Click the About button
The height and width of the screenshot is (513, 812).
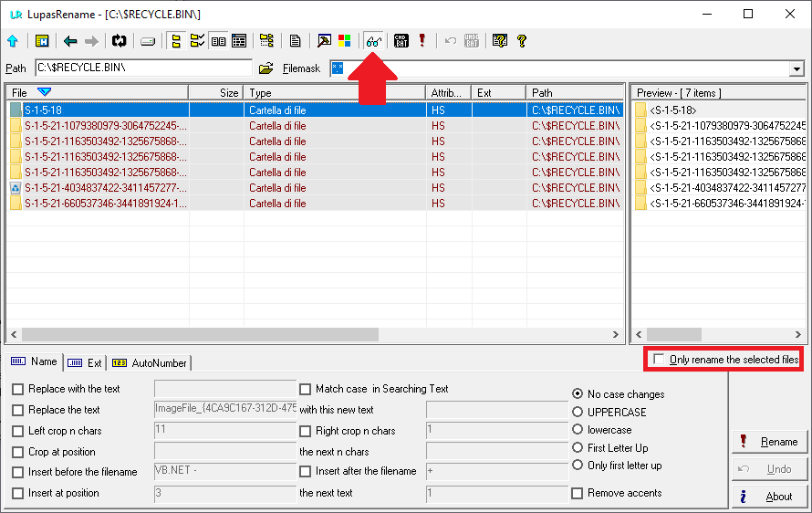(x=769, y=497)
